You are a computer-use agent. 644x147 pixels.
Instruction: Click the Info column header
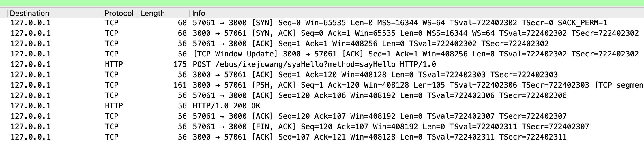(199, 13)
